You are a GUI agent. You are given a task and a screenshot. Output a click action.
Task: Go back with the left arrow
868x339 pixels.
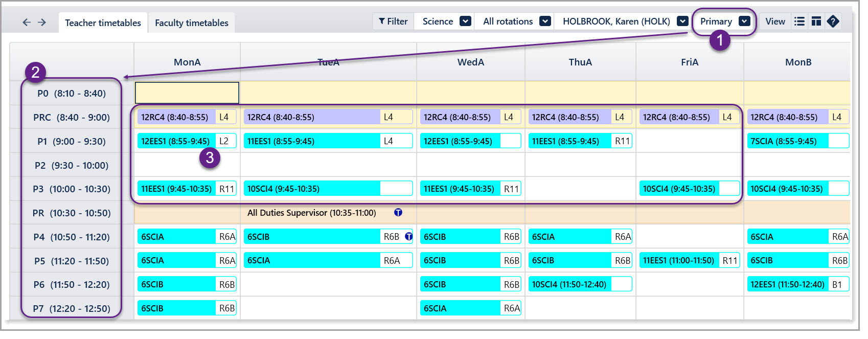click(27, 22)
